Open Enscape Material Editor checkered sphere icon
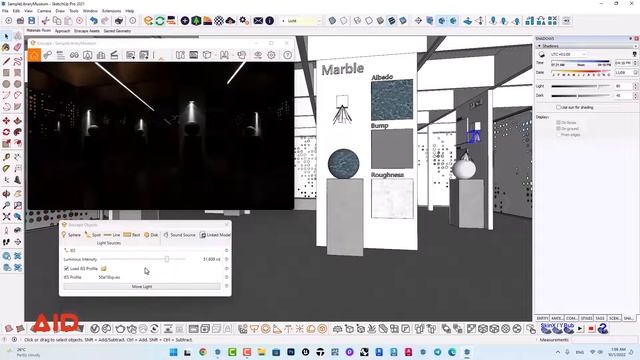 coord(219,20)
